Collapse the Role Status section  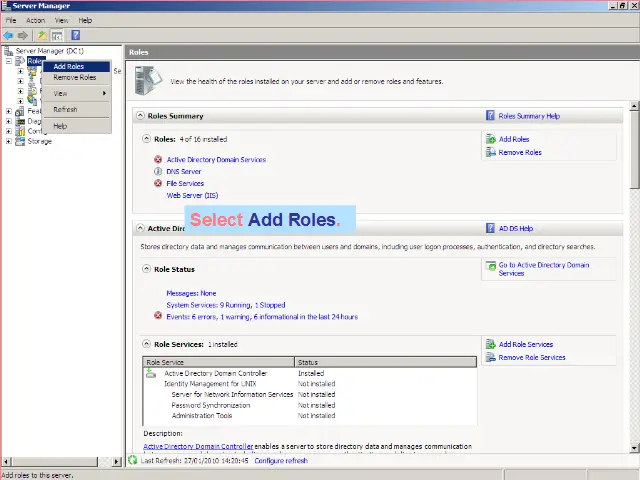146,269
